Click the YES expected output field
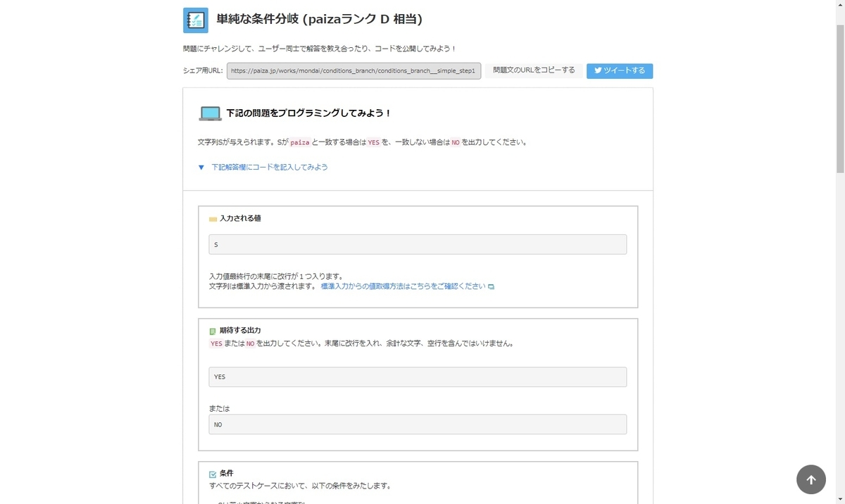845x504 pixels. [417, 377]
